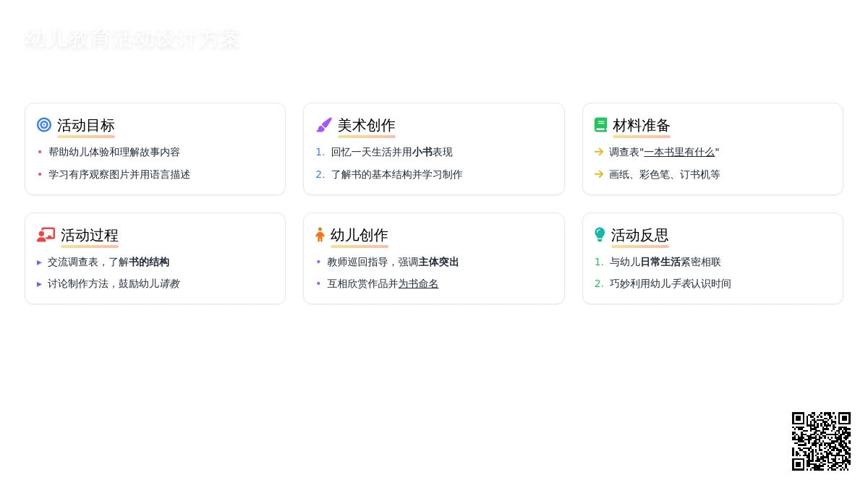
Task: Click the bold text 日常生活
Action: (x=660, y=262)
